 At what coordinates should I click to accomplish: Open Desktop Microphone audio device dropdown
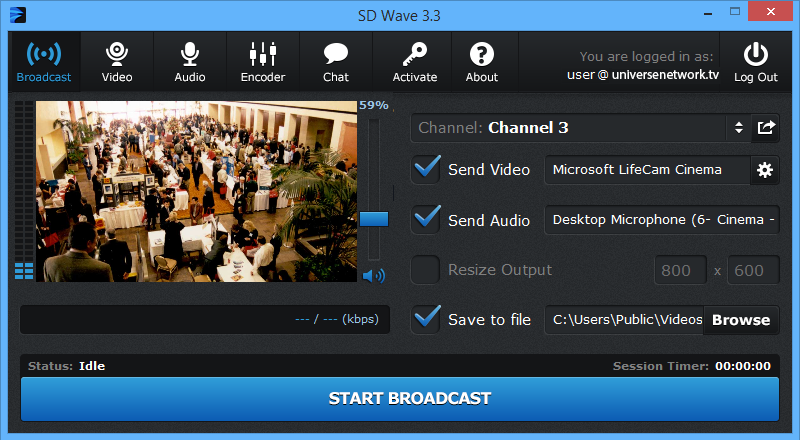pyautogui.click(x=662, y=220)
